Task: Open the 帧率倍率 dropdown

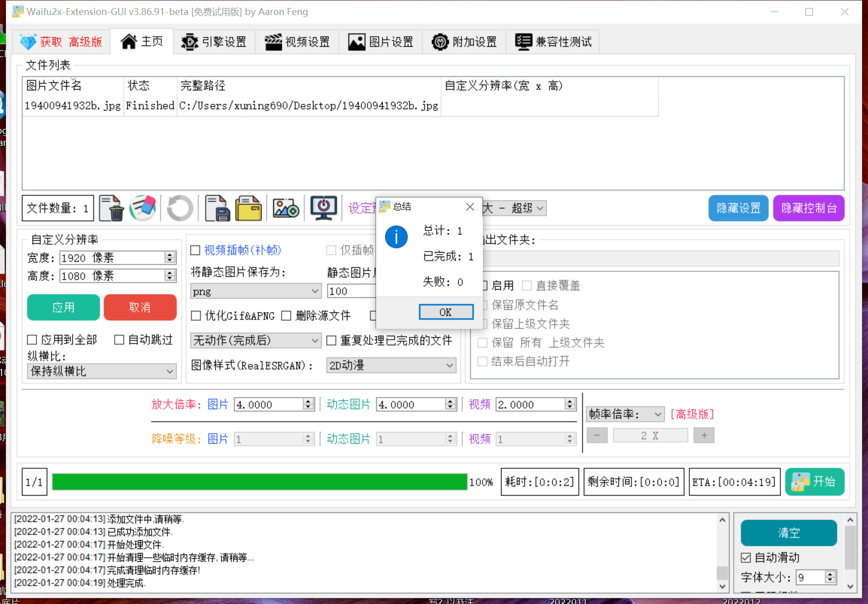Action: coord(625,414)
